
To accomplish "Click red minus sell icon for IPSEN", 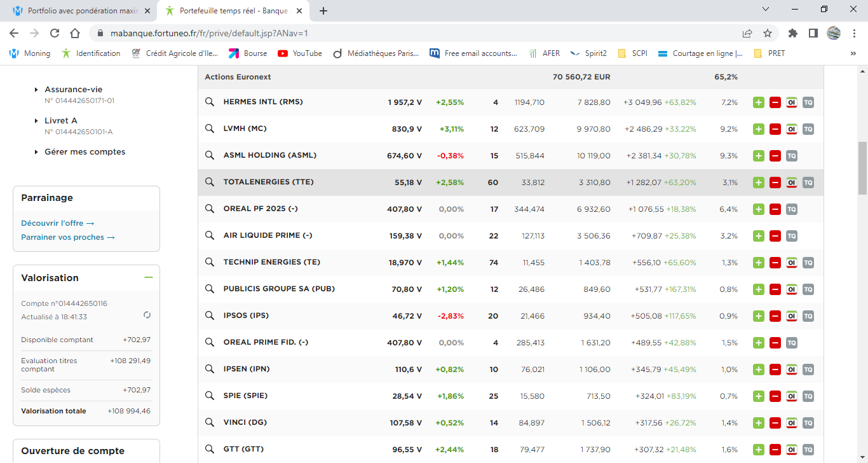I will tap(775, 370).
